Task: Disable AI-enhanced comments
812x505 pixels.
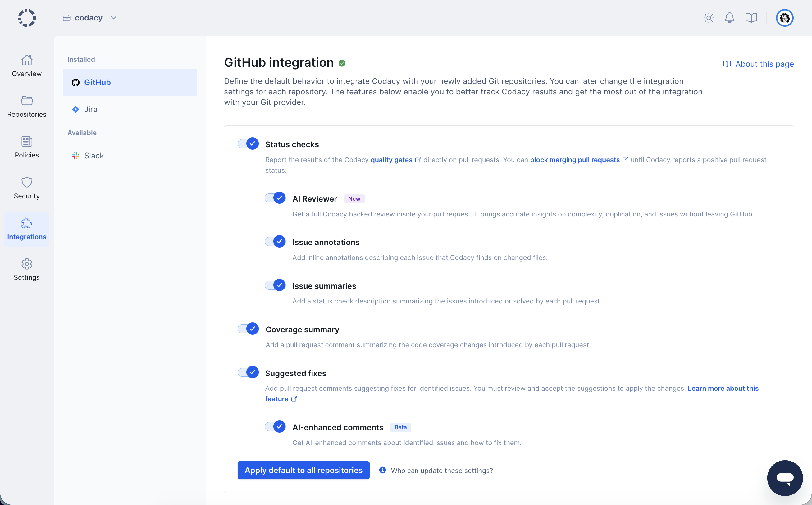Action: click(275, 426)
